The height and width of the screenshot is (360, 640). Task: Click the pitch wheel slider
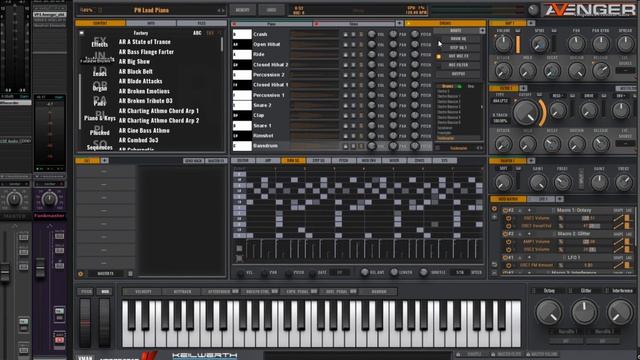[x=85, y=322]
